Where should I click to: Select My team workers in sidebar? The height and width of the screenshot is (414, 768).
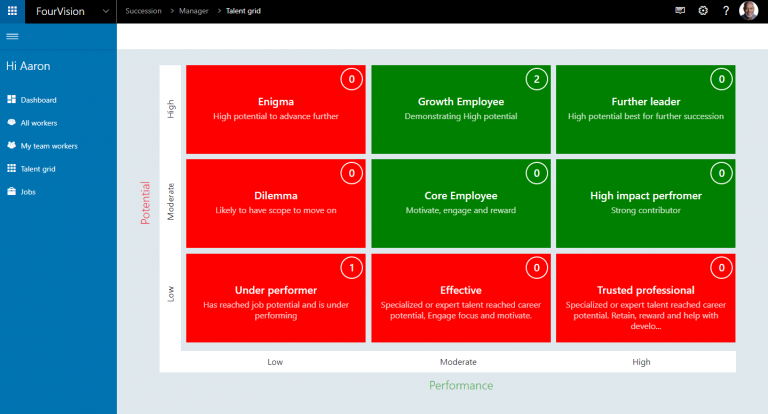tap(48, 146)
